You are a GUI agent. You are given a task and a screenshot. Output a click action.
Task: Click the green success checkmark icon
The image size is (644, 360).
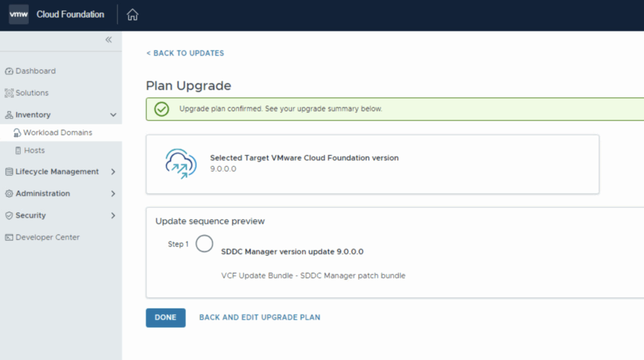(162, 109)
